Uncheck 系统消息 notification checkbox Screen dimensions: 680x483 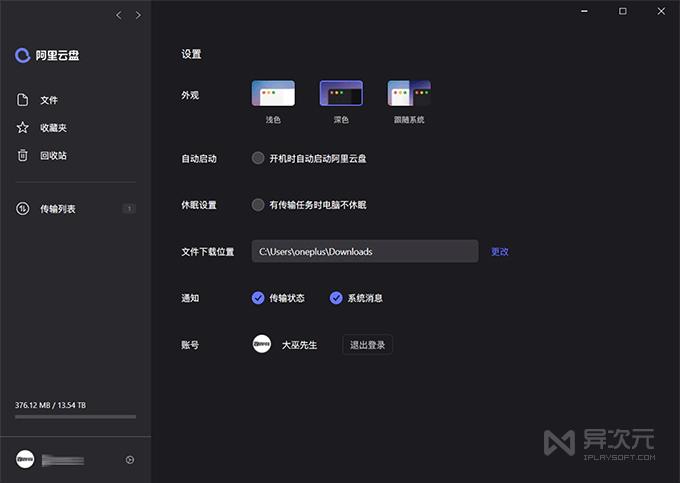coord(336,298)
